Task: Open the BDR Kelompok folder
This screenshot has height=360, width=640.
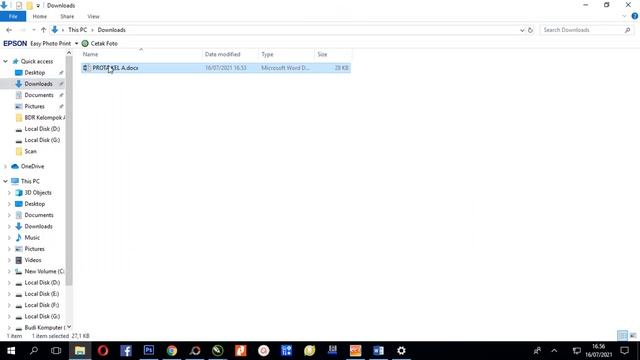Action: tap(40, 118)
